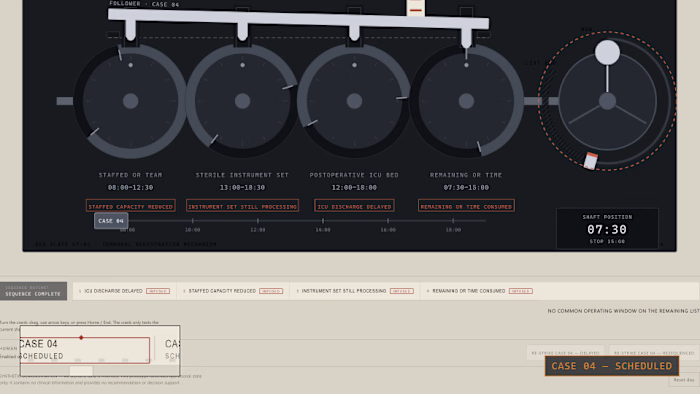Select the CASE 04 marker on the timeline
This screenshot has height=394, width=700.
coord(111,221)
